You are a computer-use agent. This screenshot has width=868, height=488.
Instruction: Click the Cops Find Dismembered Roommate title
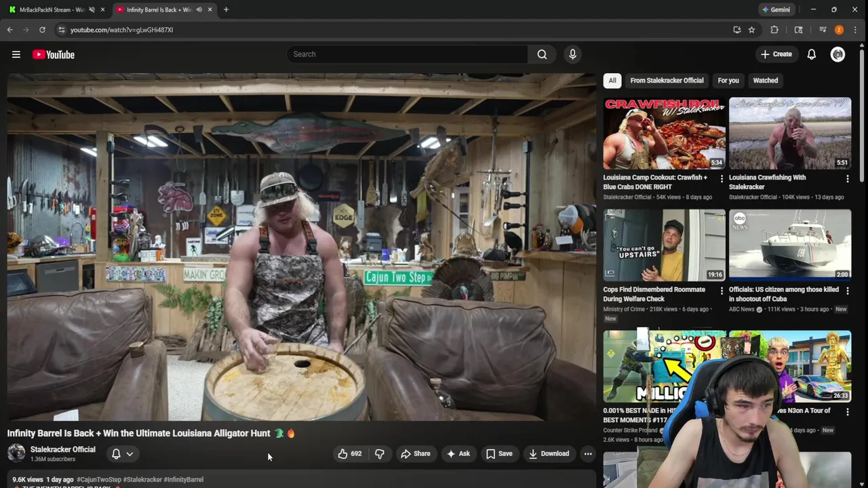tap(654, 294)
